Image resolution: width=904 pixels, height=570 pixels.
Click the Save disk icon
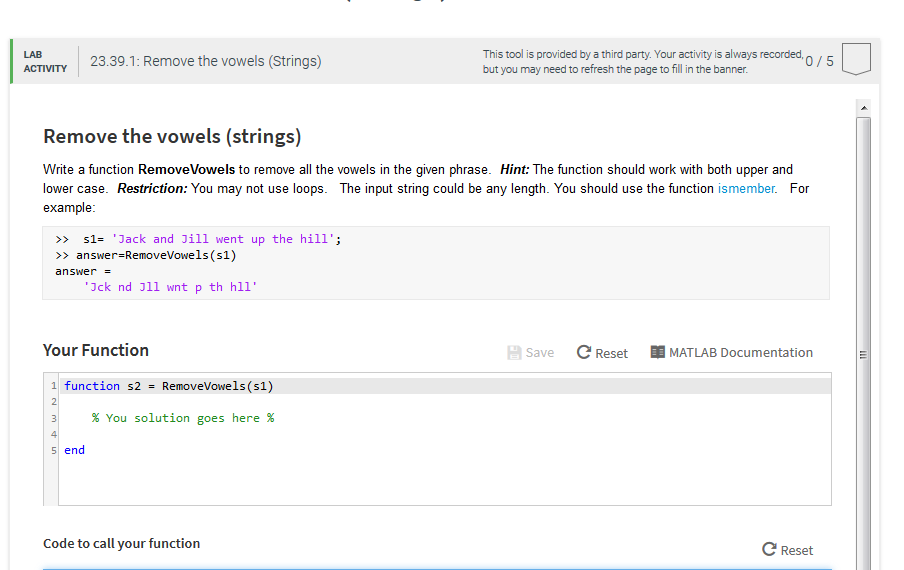pyautogui.click(x=514, y=353)
